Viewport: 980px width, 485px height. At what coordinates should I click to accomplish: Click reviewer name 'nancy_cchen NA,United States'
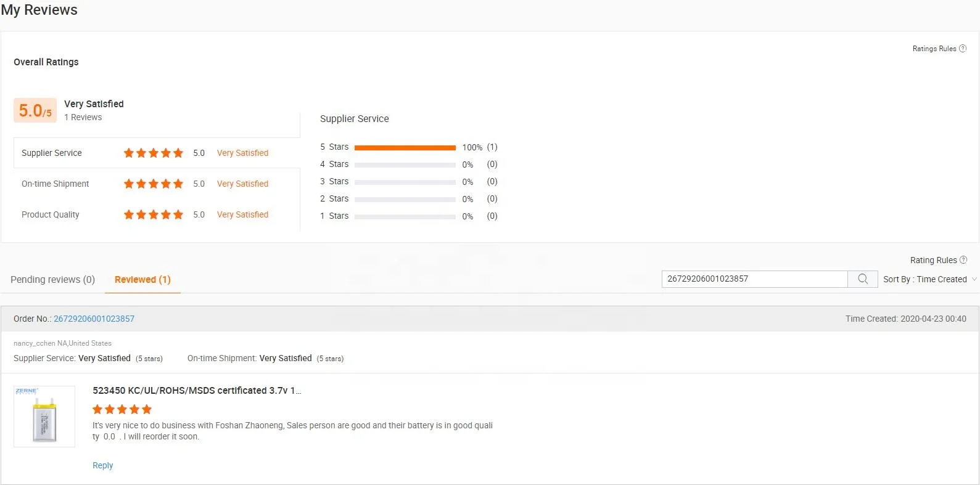coord(62,343)
